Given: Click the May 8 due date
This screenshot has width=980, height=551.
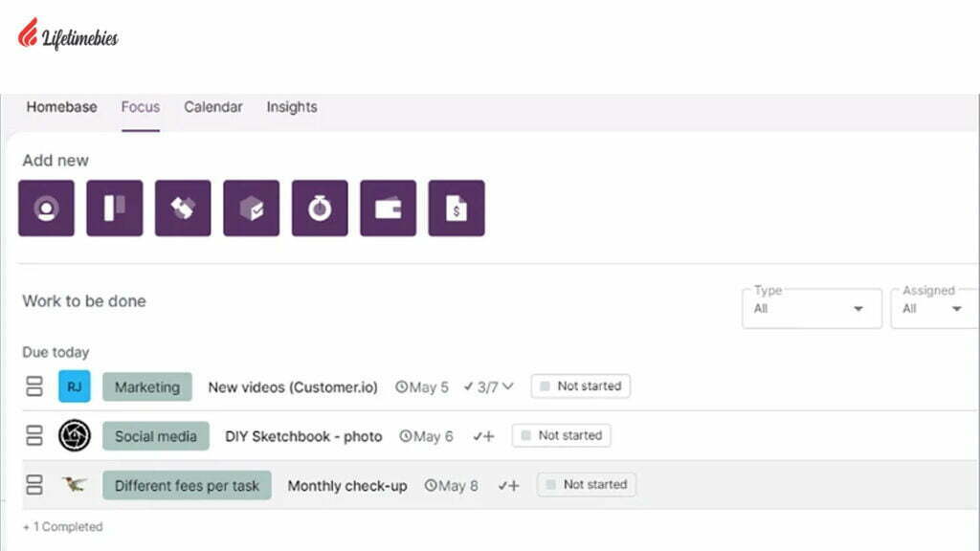Looking at the screenshot, I should (x=458, y=485).
